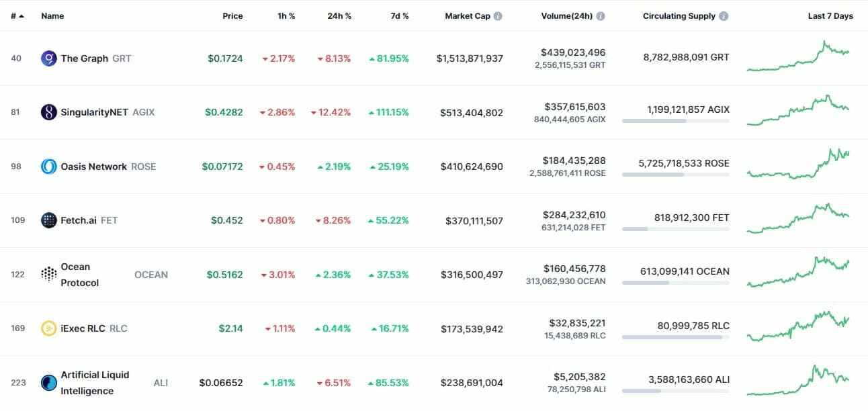The image size is (868, 411).
Task: Open Oasis Network 7-day sparkline chart
Action: pyautogui.click(x=798, y=165)
